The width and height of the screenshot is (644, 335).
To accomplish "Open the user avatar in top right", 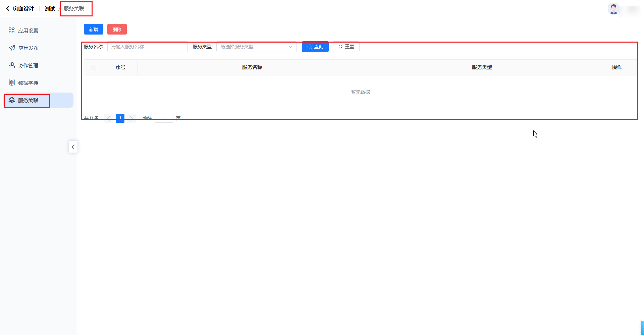I will (x=613, y=9).
